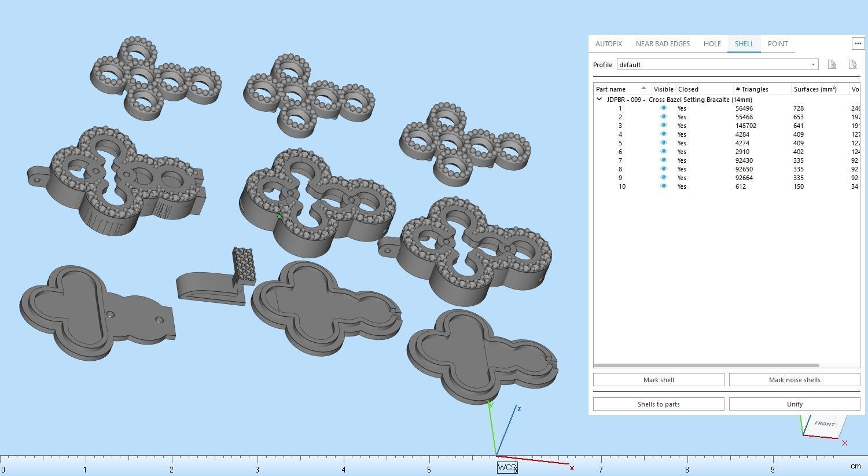Open the Profile dropdown showing default
The image size is (868, 476).
coord(718,65)
